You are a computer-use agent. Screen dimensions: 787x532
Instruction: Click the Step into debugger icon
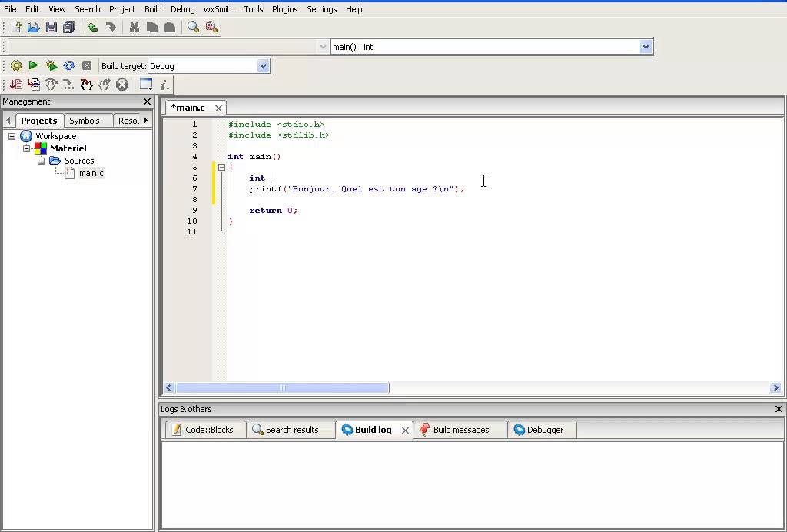coord(87,85)
